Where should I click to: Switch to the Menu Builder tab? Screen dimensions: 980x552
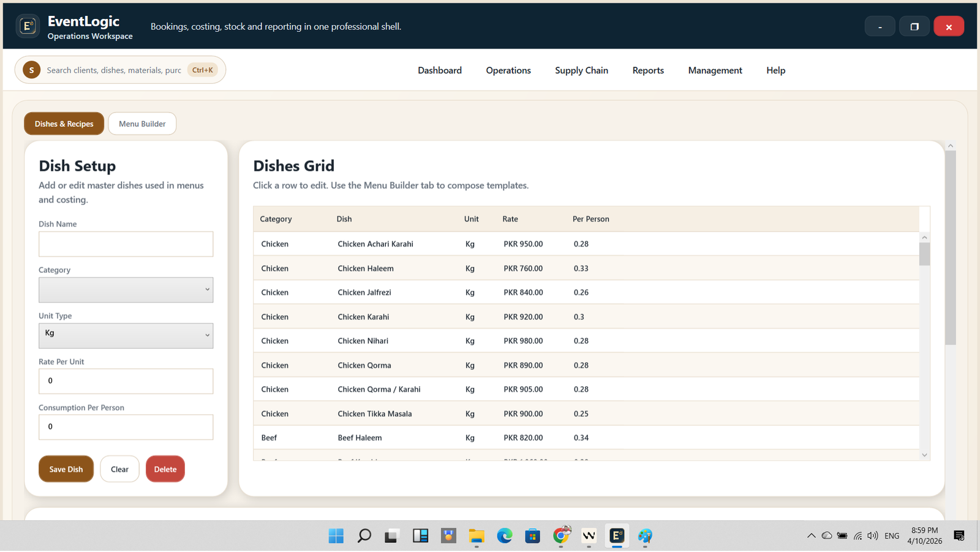tap(142, 123)
